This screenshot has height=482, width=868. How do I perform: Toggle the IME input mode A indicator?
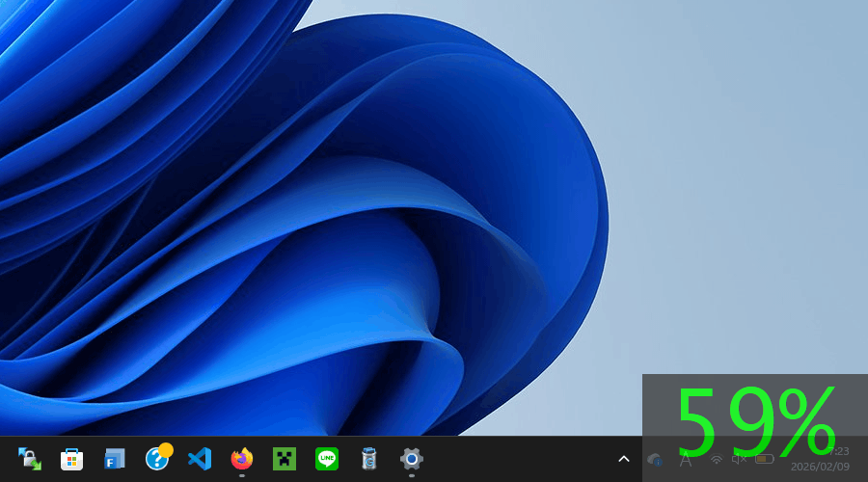[686, 459]
